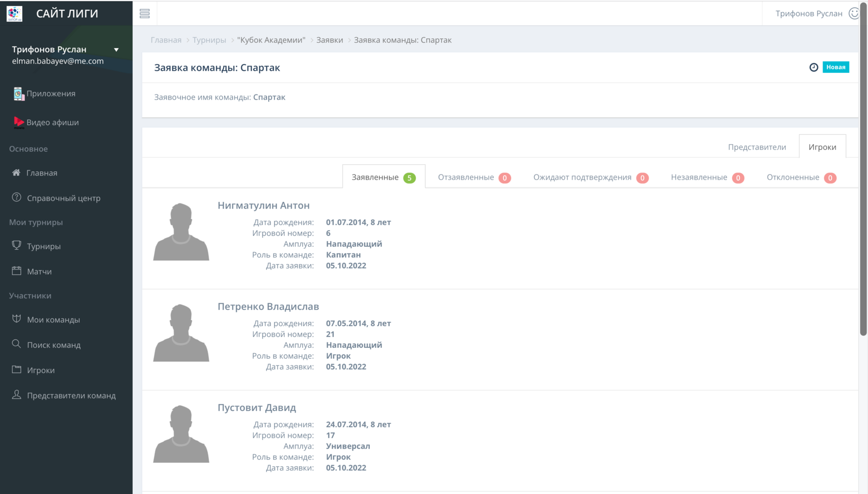Click the САЙТ ЛИГИ site title

point(67,13)
